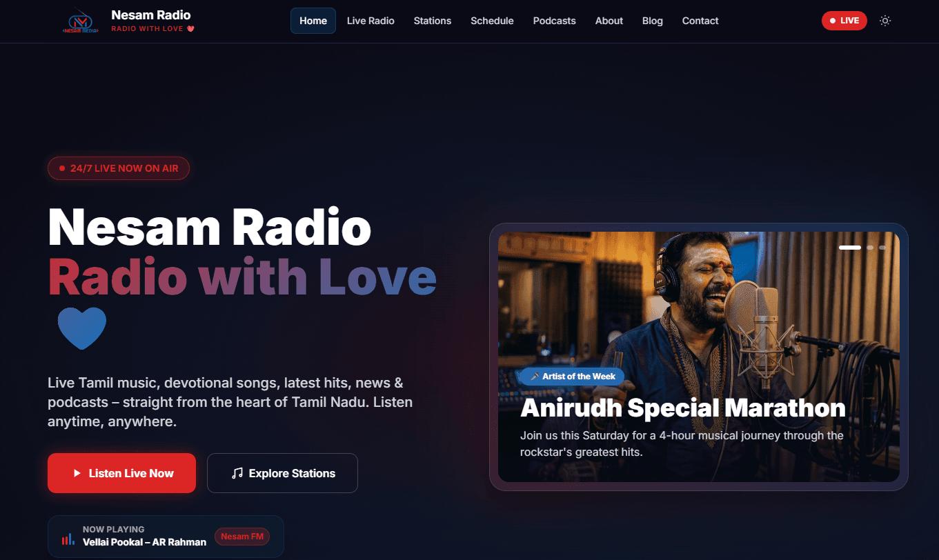Click the Nesam FM station tag

click(242, 536)
